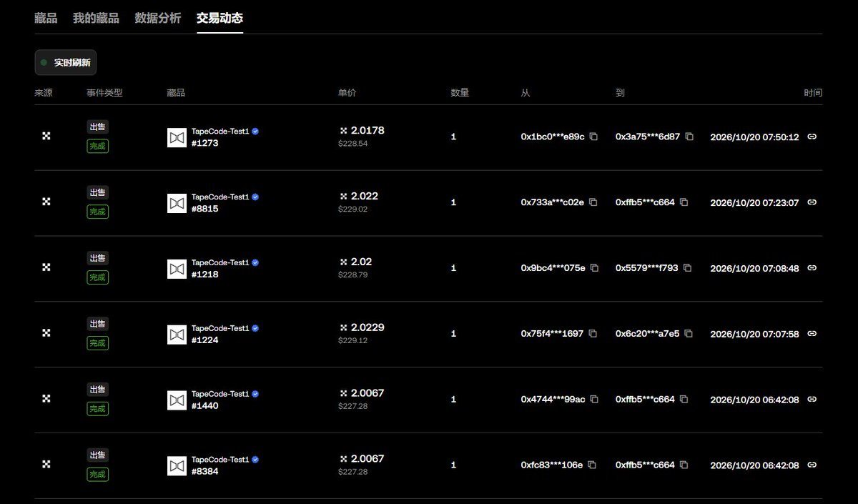Screen dimensions: 858x504
Task: Click the source marketplace icon in #1224 row
Action: click(46, 333)
